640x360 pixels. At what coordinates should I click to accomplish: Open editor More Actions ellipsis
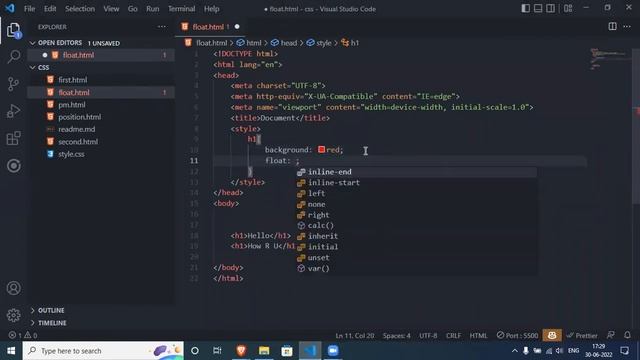click(x=627, y=27)
